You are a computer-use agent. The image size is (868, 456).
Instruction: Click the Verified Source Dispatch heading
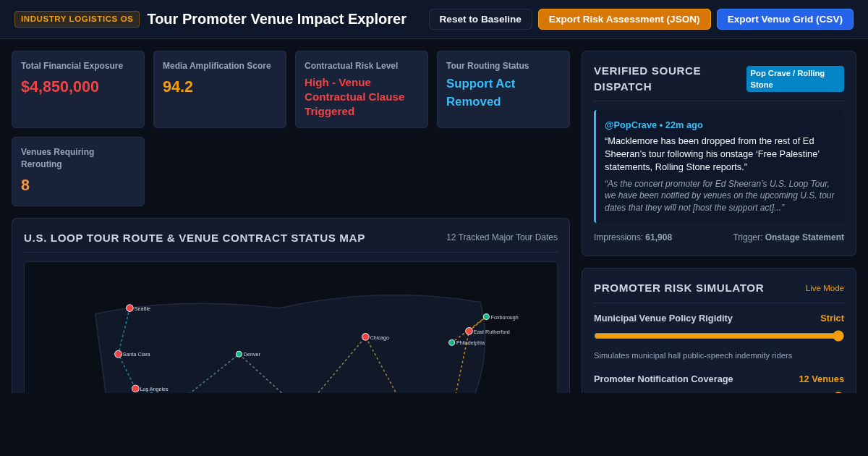coord(647,79)
